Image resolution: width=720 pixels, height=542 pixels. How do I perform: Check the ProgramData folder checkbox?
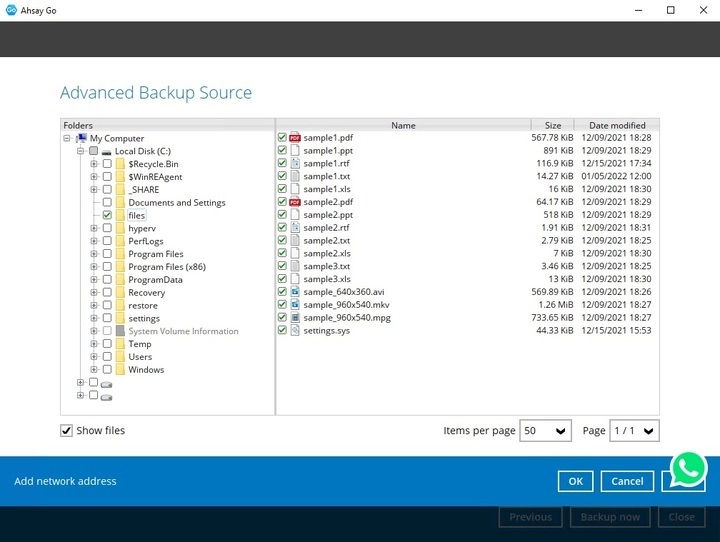tap(107, 279)
